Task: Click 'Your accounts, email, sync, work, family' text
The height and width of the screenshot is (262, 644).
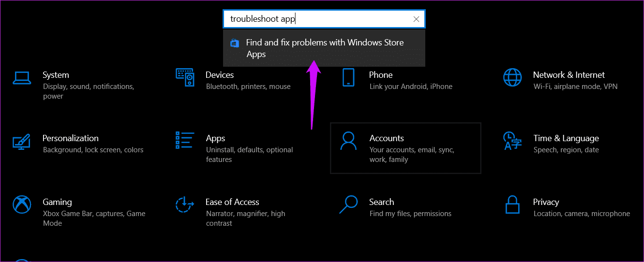Action: click(x=412, y=155)
